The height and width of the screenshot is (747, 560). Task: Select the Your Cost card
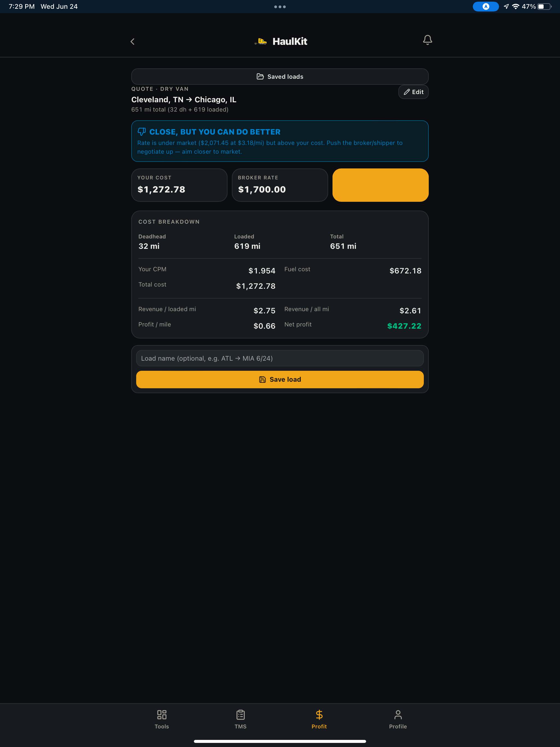click(x=179, y=185)
